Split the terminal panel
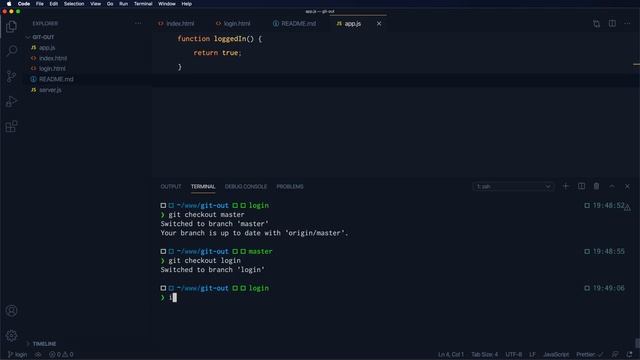Screen dimensions: 640x360 [x=581, y=187]
